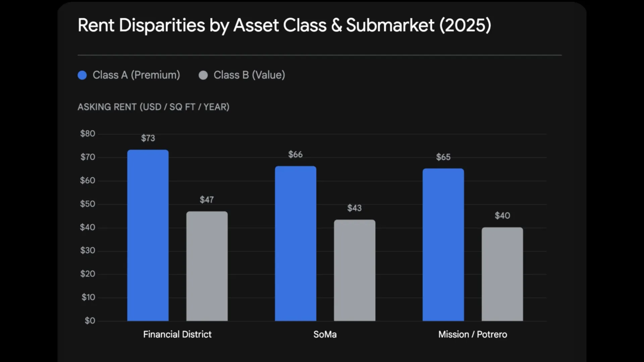
Task: Select the gray Mission / Potrero bar
Action: 502,274
